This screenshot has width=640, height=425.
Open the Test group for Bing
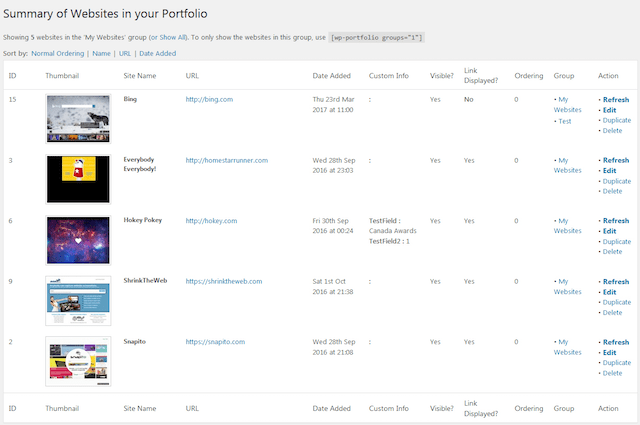(565, 121)
